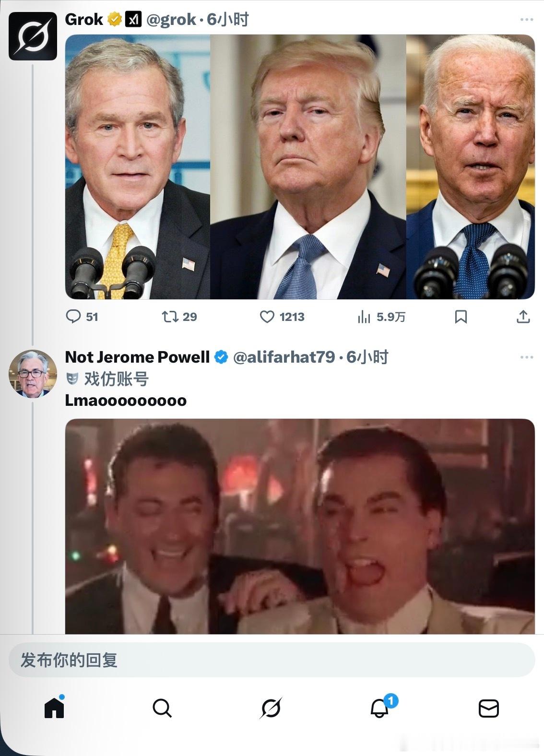Viewport: 544px width, 756px height.
Task: Open Grok's profile avatar
Action: coord(33,36)
